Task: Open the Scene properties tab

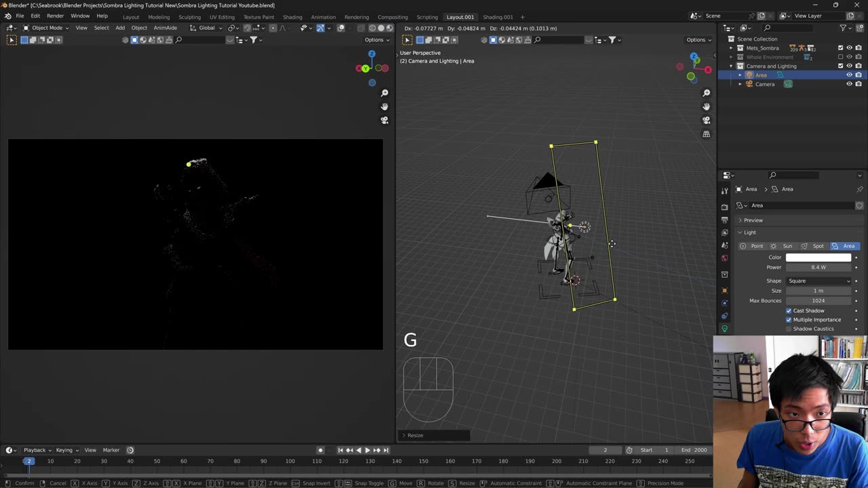Action: click(724, 245)
